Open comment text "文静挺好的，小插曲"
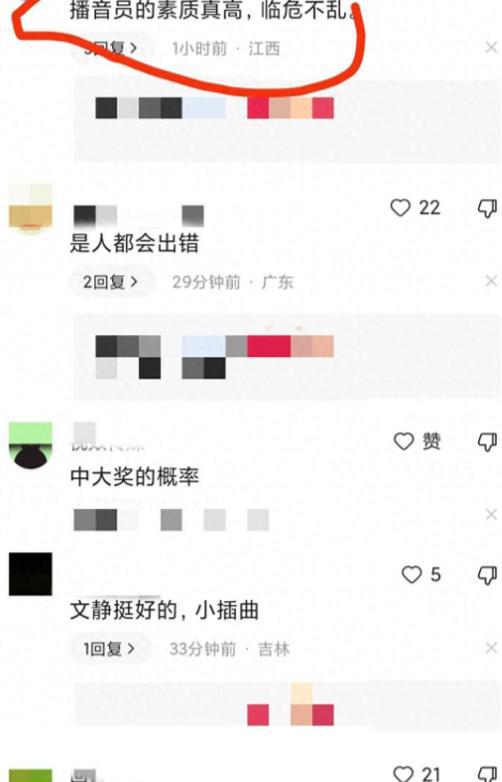 click(164, 610)
